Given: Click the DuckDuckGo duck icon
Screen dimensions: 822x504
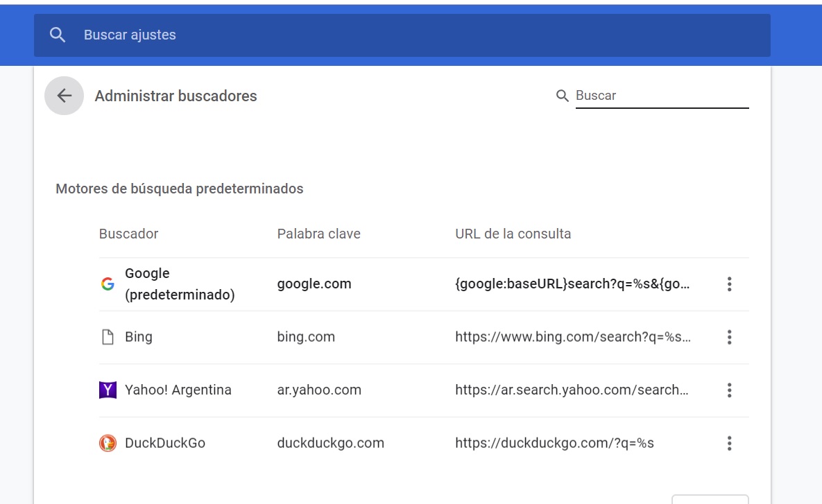Looking at the screenshot, I should click(108, 443).
